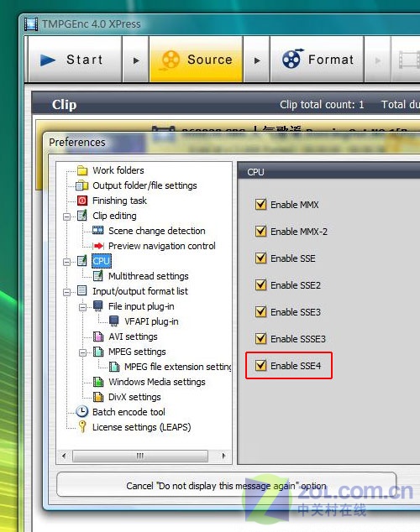This screenshot has height=532, width=420.
Task: Click the MPEG file extension settings icon
Action: (114, 367)
